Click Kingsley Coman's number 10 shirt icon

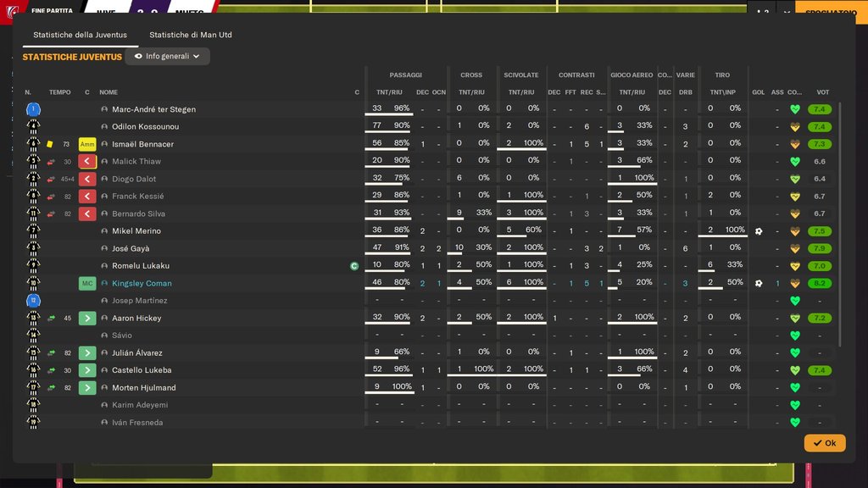pyautogui.click(x=33, y=283)
